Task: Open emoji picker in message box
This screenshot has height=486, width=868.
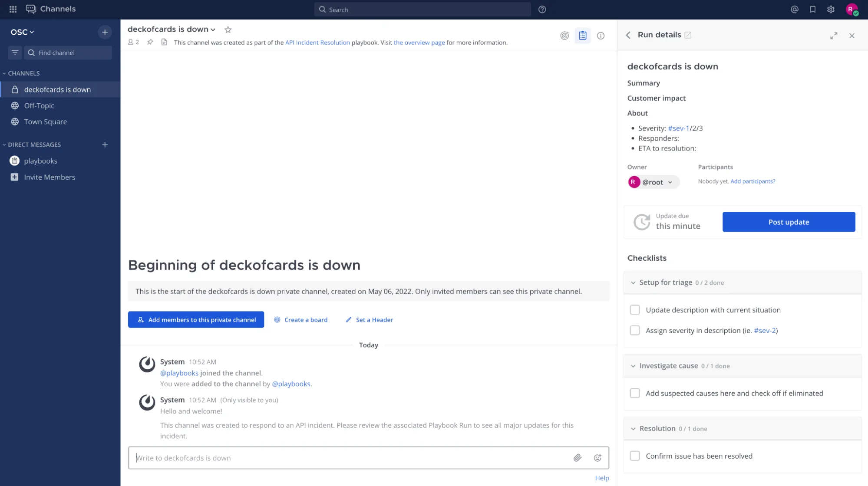Action: click(597, 458)
